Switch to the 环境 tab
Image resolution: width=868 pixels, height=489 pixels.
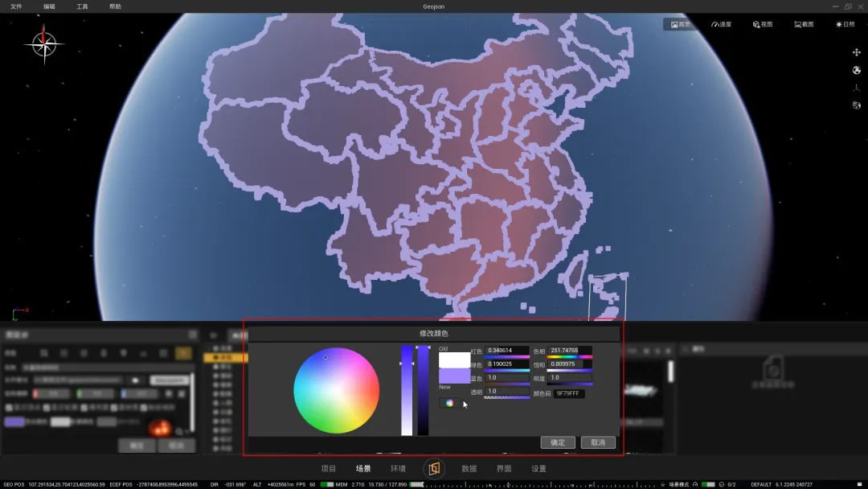tap(398, 469)
